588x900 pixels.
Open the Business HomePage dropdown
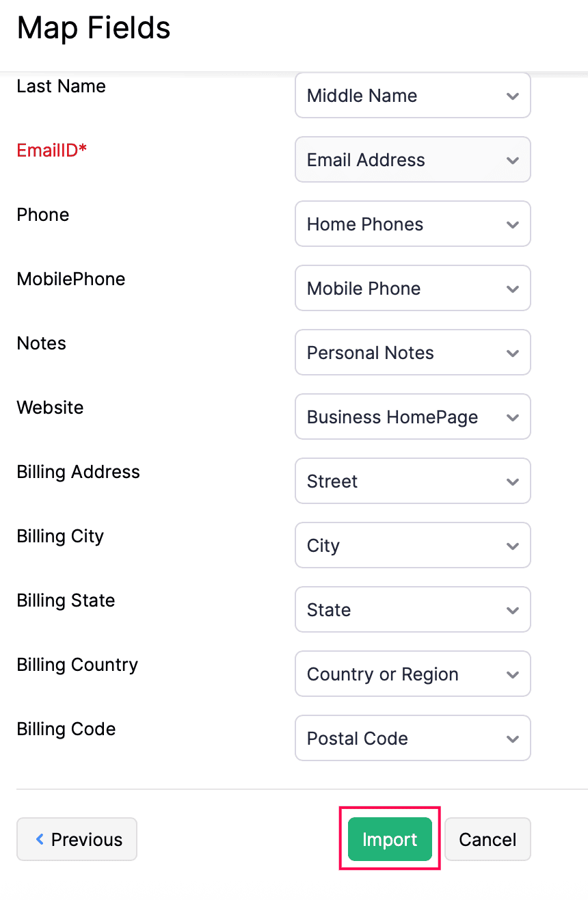click(x=412, y=417)
